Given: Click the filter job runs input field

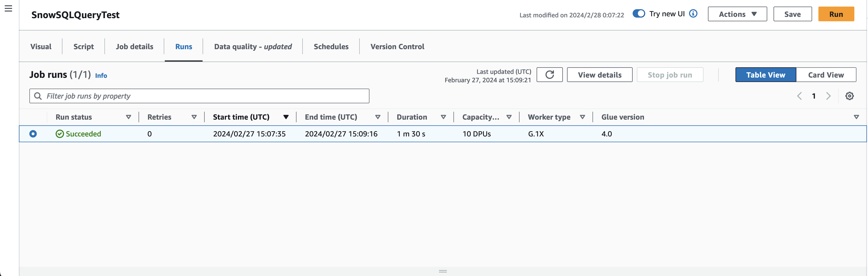Looking at the screenshot, I should [168, 96].
